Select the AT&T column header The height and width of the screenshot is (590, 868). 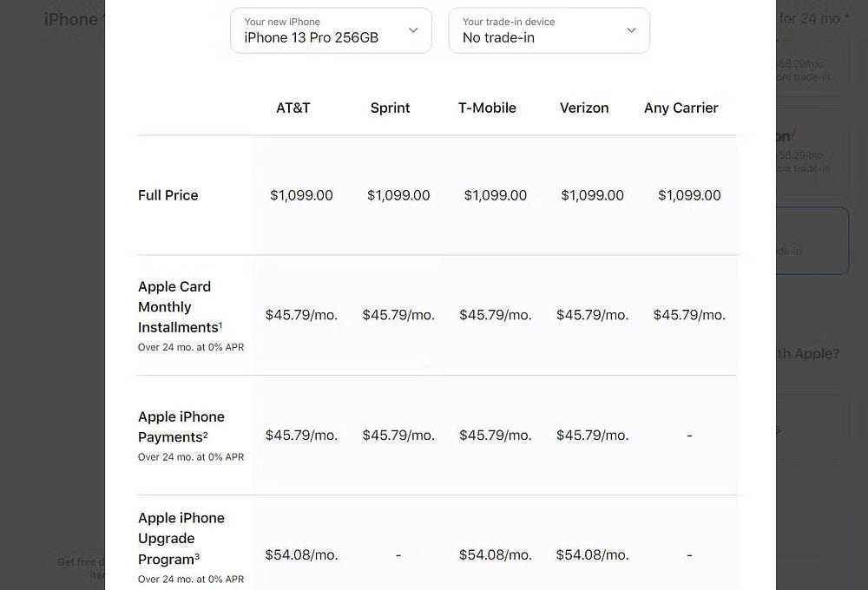pos(293,108)
